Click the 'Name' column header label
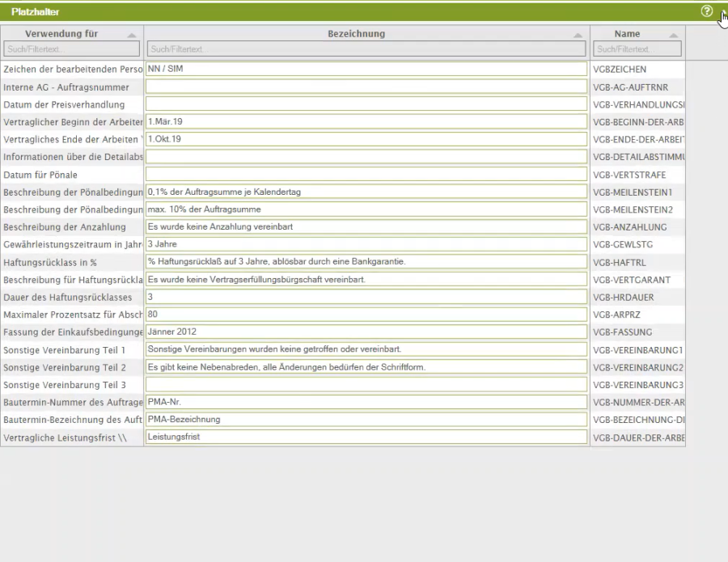Image resolution: width=728 pixels, height=562 pixels. coord(627,34)
